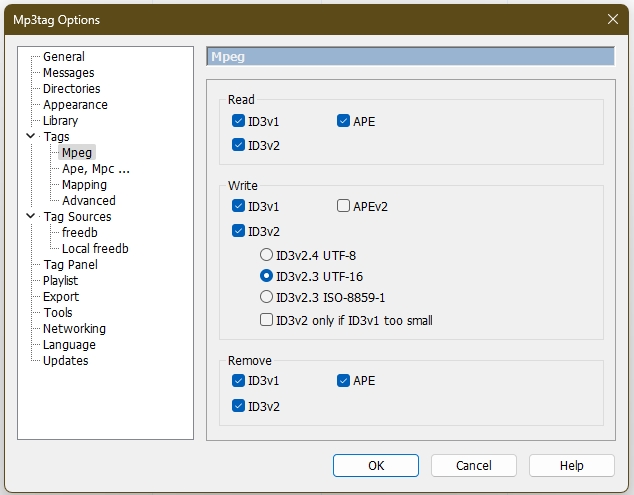Viewport: 634px width, 495px height.
Task: Collapse the Tag Sources tree node
Action: click(30, 216)
